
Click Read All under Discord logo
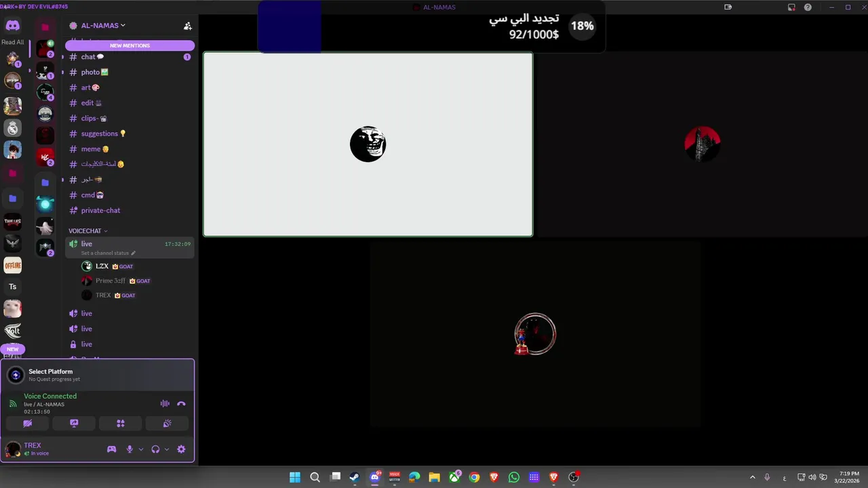[x=12, y=42]
